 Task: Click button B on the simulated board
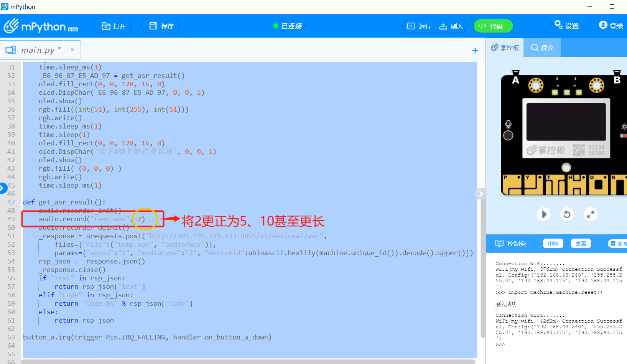(x=617, y=78)
